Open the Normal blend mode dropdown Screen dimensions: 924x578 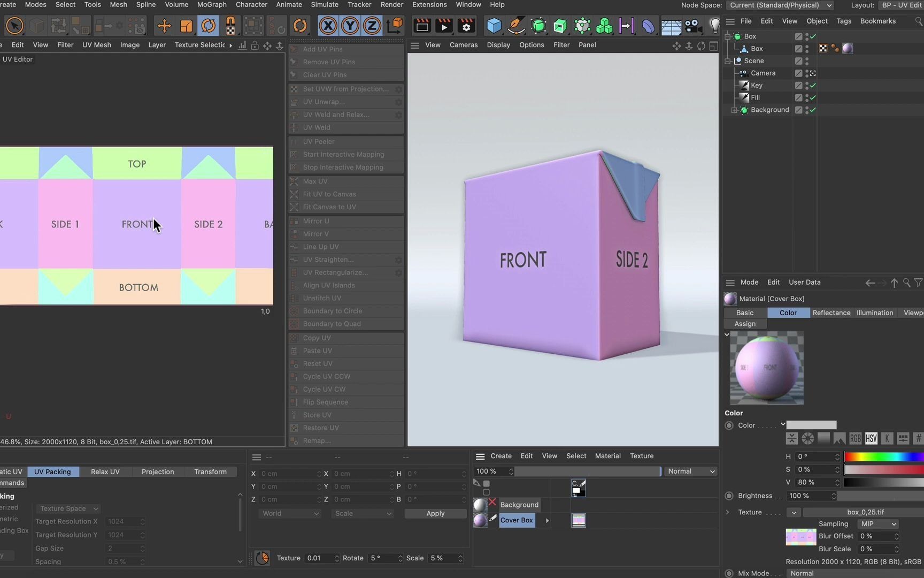point(690,471)
